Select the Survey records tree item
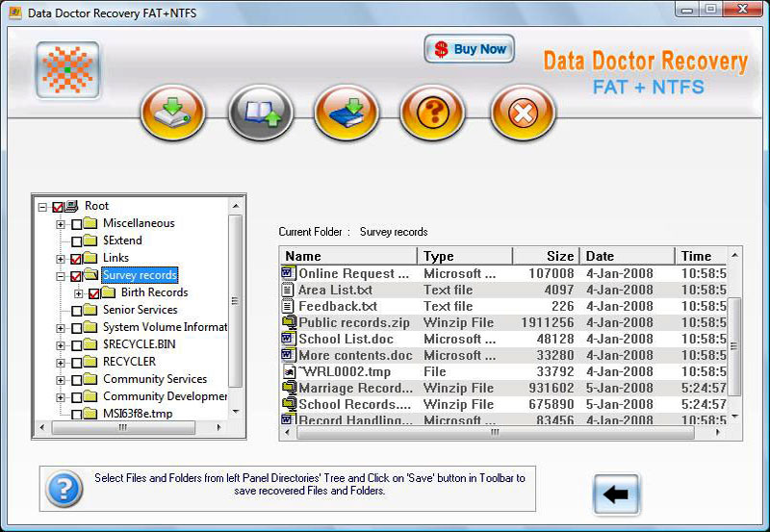The width and height of the screenshot is (770, 532). pyautogui.click(x=140, y=275)
